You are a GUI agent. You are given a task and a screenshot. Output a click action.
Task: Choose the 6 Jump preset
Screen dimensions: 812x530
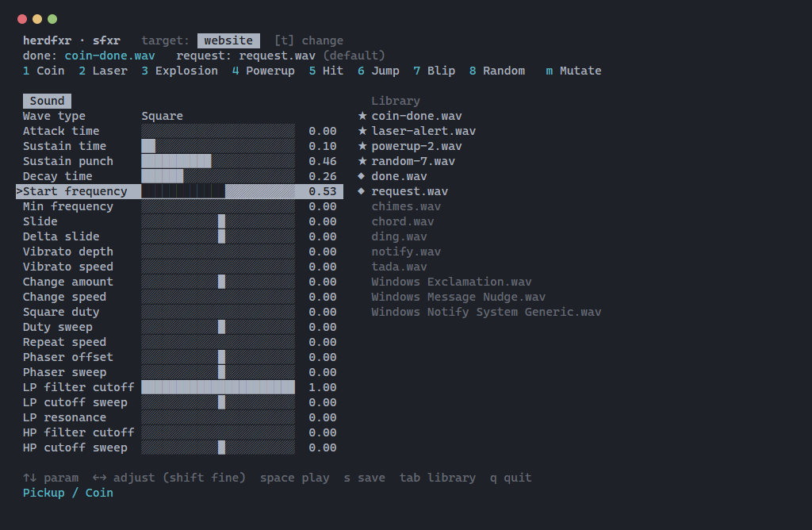pos(378,71)
